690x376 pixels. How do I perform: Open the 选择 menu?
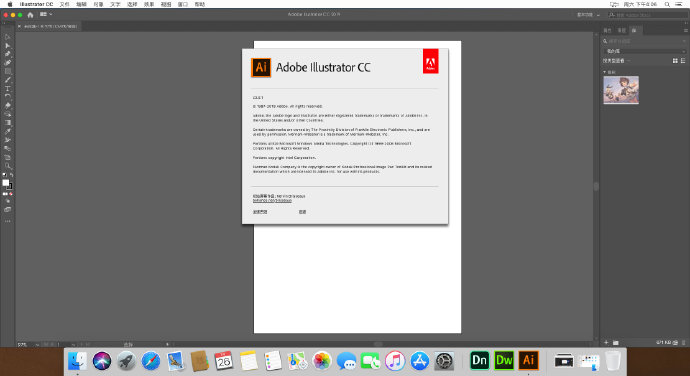click(x=132, y=4)
